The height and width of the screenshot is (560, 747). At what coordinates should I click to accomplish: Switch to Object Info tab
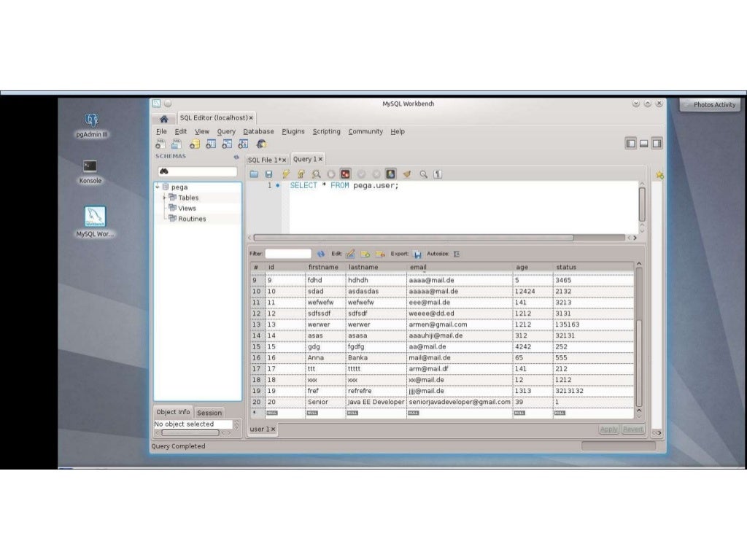click(x=173, y=412)
